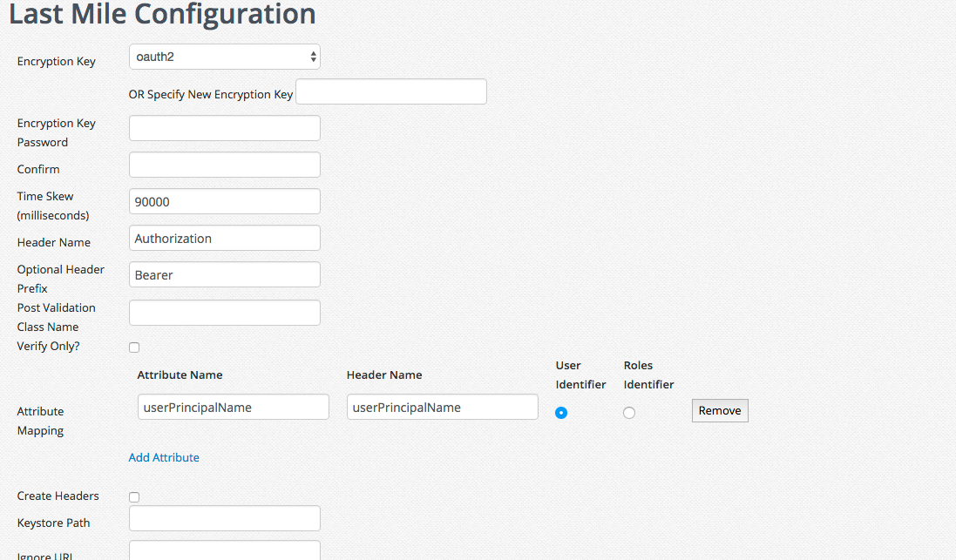
Task: Toggle the Create Headers checkbox
Action: [134, 497]
